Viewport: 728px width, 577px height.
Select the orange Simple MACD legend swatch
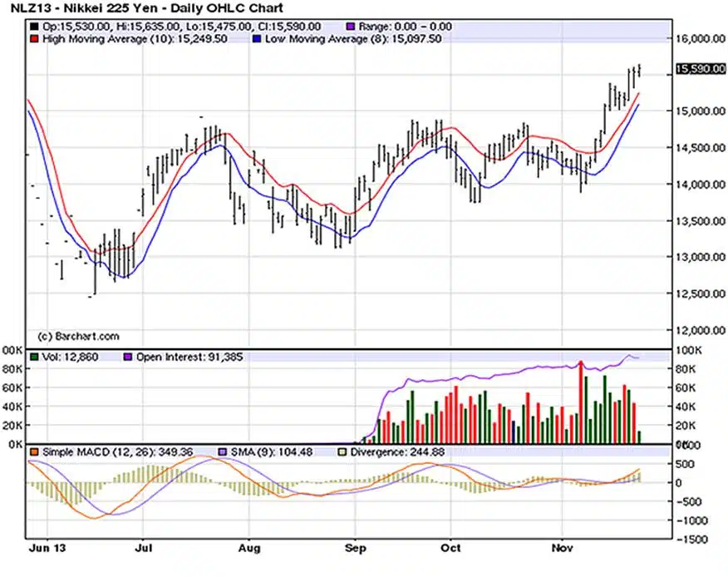(33, 451)
